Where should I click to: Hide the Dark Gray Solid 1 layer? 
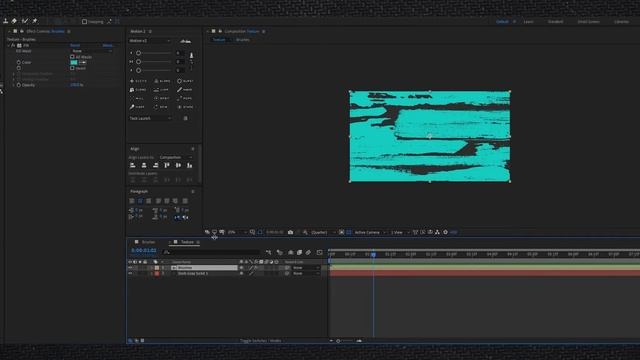coord(130,273)
